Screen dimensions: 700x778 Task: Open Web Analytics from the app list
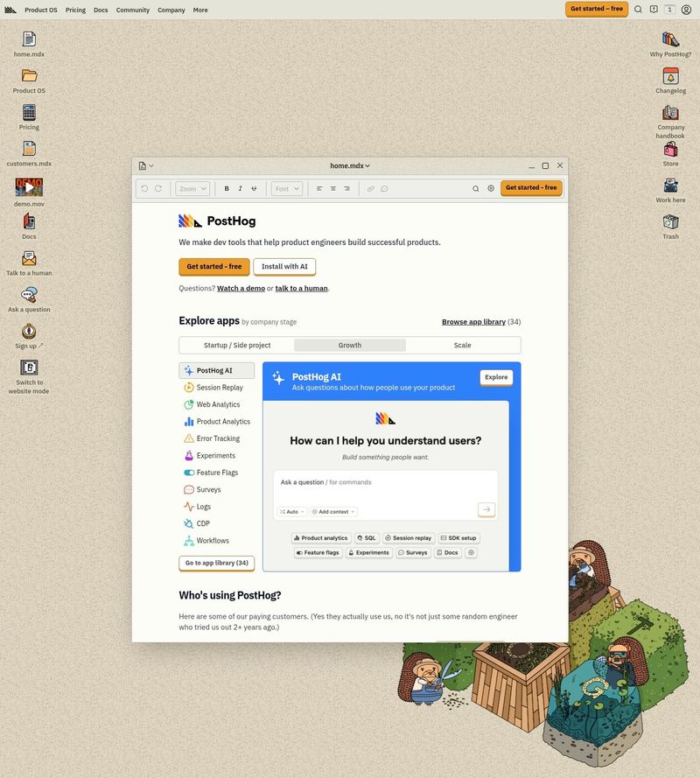click(x=217, y=404)
